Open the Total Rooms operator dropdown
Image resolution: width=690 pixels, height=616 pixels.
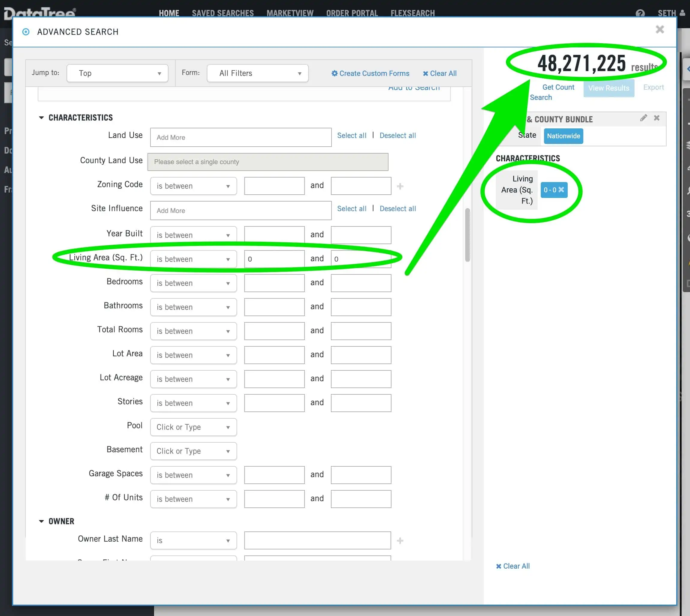193,331
